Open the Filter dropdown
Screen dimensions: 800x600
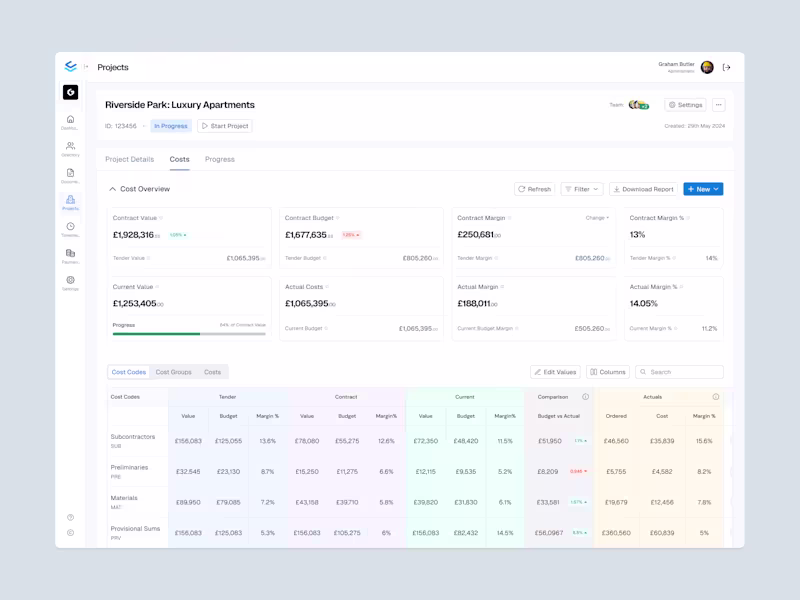pyautogui.click(x=581, y=189)
